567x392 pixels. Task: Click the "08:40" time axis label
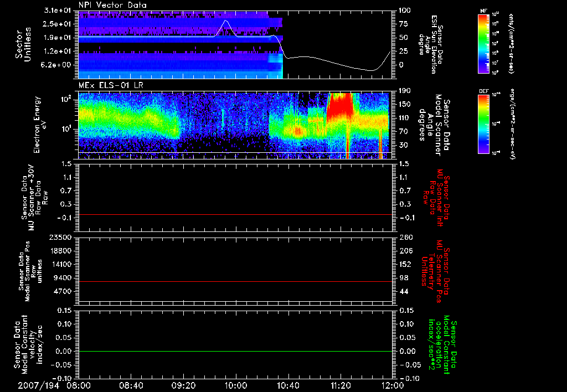tap(131, 385)
